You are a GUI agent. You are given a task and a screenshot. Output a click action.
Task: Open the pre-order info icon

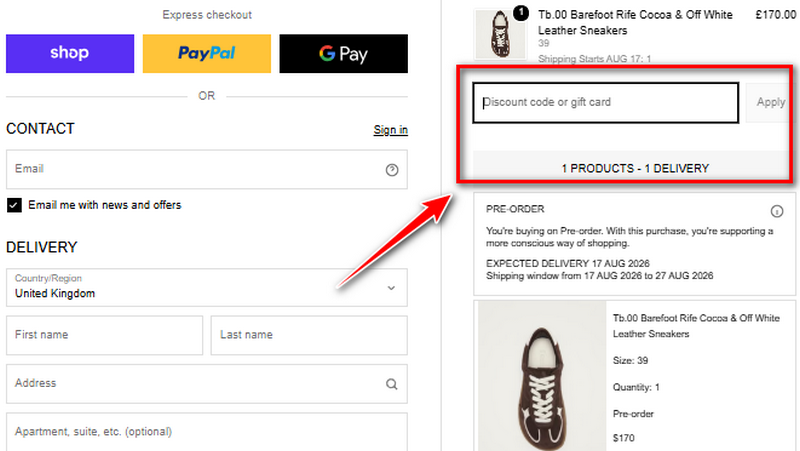(x=777, y=211)
